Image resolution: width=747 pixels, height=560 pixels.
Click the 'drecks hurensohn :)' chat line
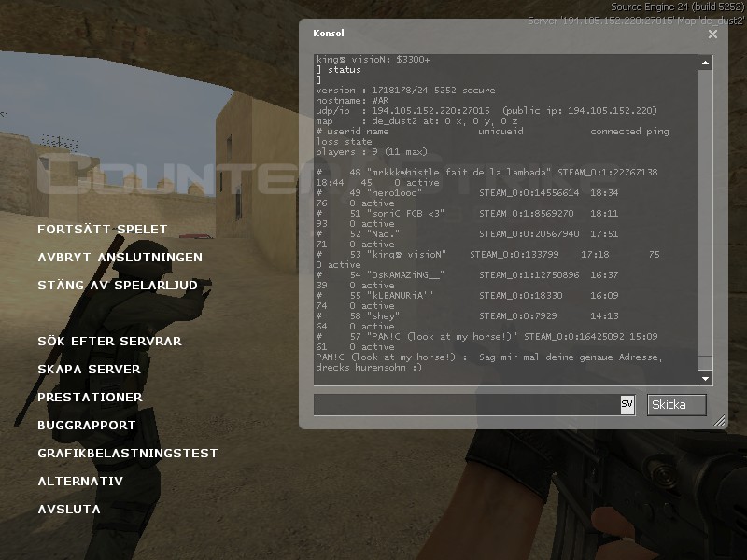pyautogui.click(x=369, y=368)
